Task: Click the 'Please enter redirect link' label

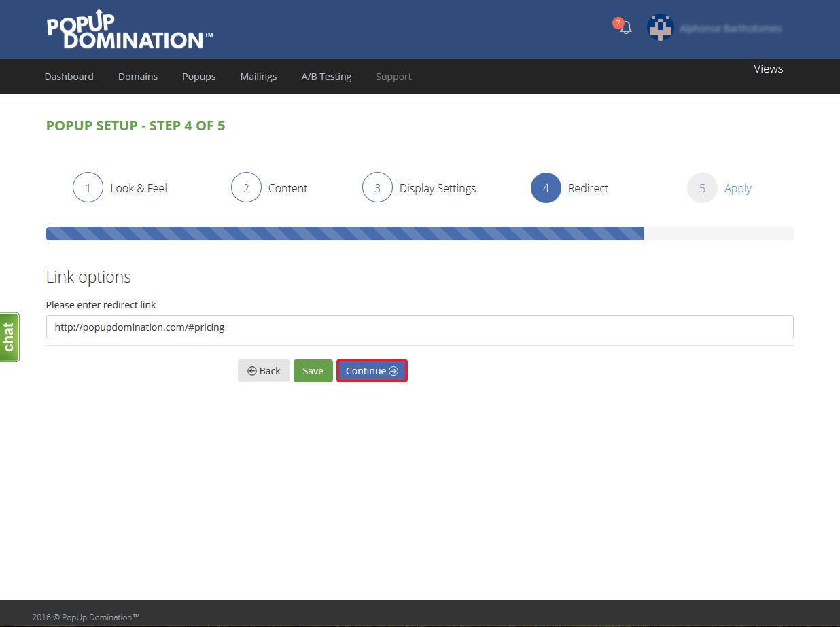Action: [101, 305]
